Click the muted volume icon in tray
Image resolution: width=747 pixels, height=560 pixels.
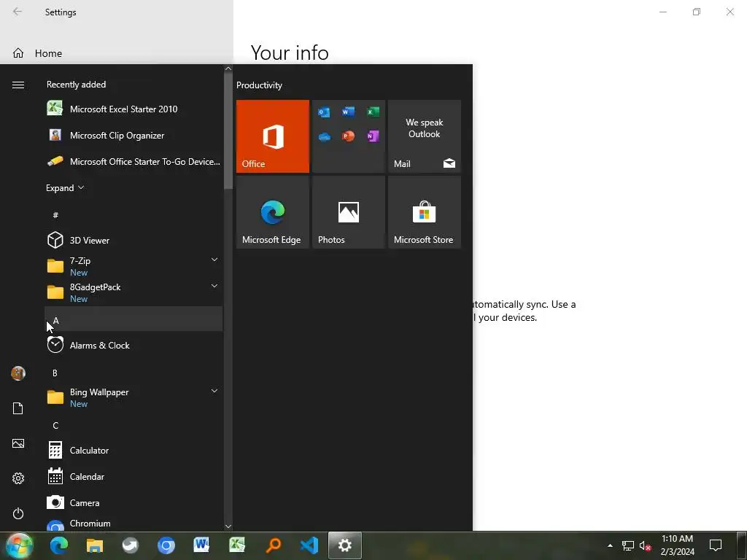point(645,545)
